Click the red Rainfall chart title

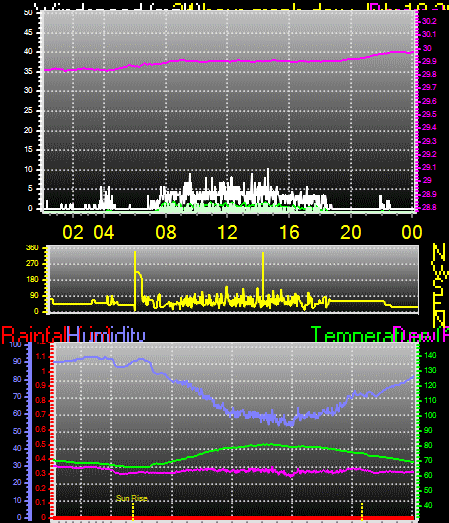pyautogui.click(x=34, y=335)
